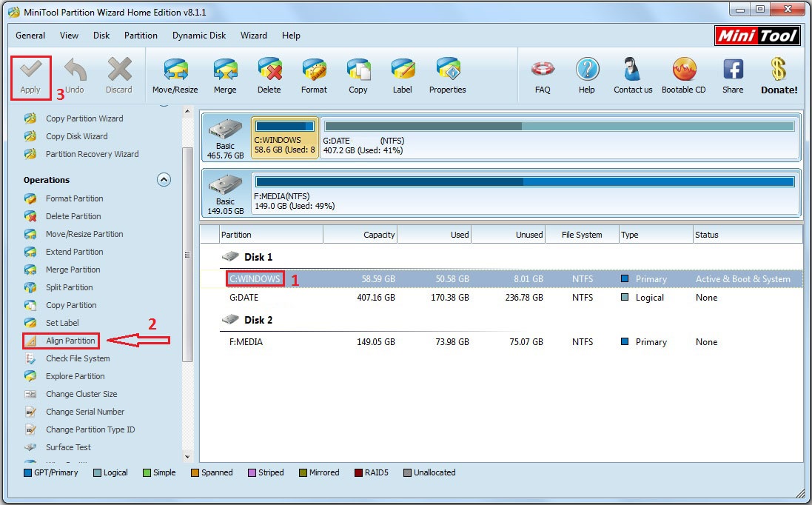Image resolution: width=812 pixels, height=505 pixels.
Task: Choose the Format partition toolbar icon
Action: pyautogui.click(x=314, y=77)
